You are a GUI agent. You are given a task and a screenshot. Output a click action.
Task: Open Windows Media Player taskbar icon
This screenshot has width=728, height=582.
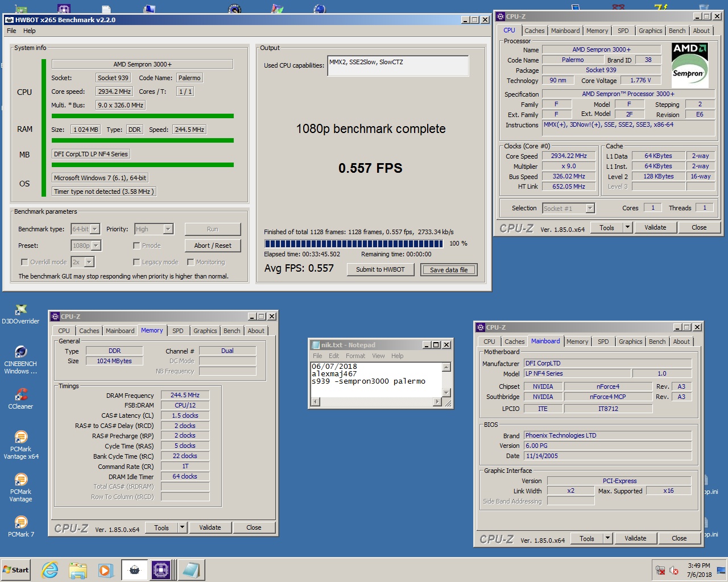pos(105,570)
